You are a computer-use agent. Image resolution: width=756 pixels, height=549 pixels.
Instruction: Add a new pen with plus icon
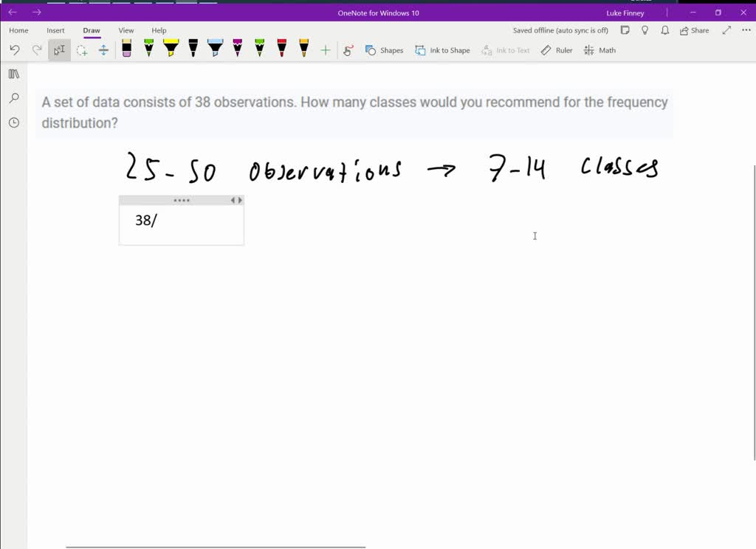(x=326, y=50)
